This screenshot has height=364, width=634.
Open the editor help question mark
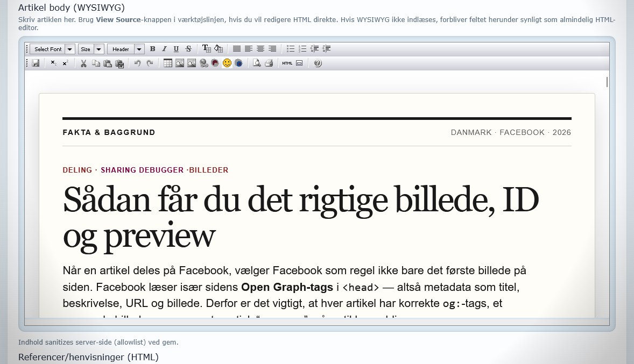[x=318, y=63]
